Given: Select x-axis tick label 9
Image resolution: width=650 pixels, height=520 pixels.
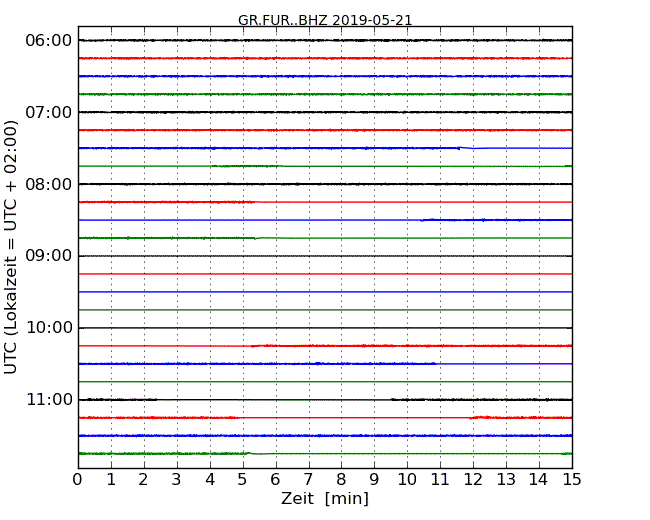Looking at the screenshot, I should pos(374,479).
